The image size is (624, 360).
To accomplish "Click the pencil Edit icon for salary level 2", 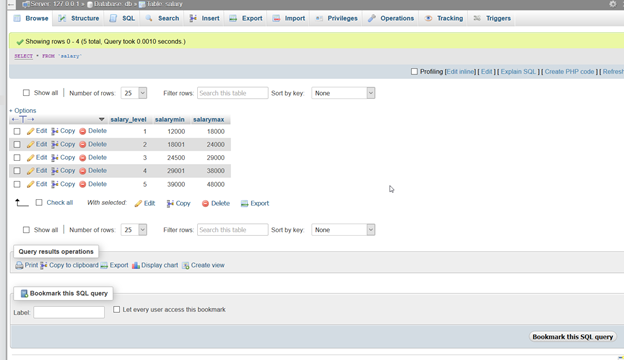I will 31,144.
